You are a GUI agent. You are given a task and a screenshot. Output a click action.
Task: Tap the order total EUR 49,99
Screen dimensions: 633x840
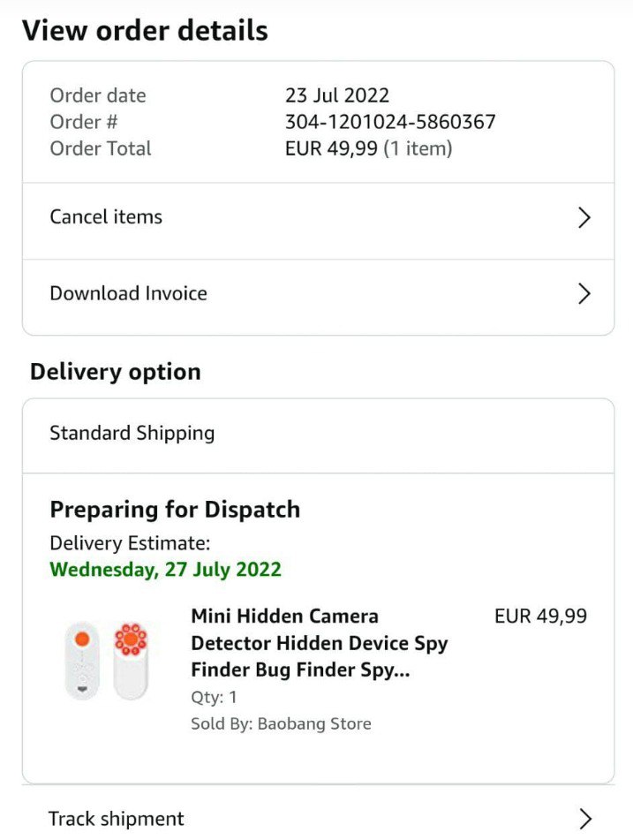(x=331, y=148)
